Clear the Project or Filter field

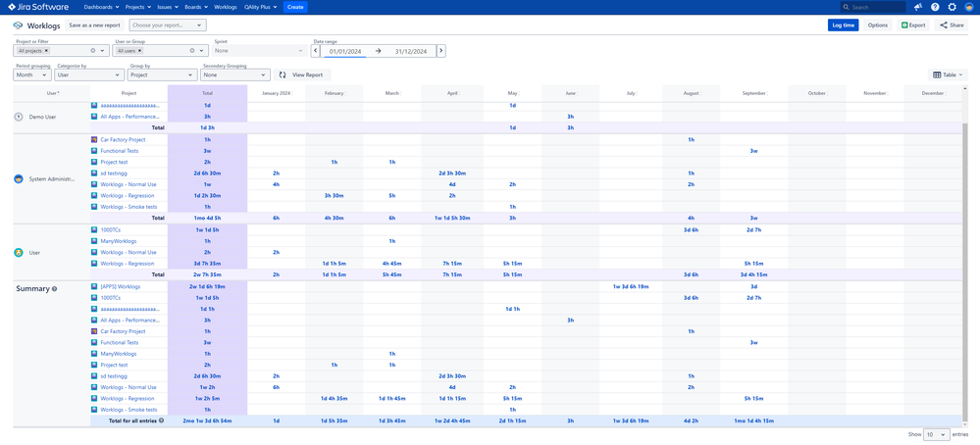click(x=93, y=51)
